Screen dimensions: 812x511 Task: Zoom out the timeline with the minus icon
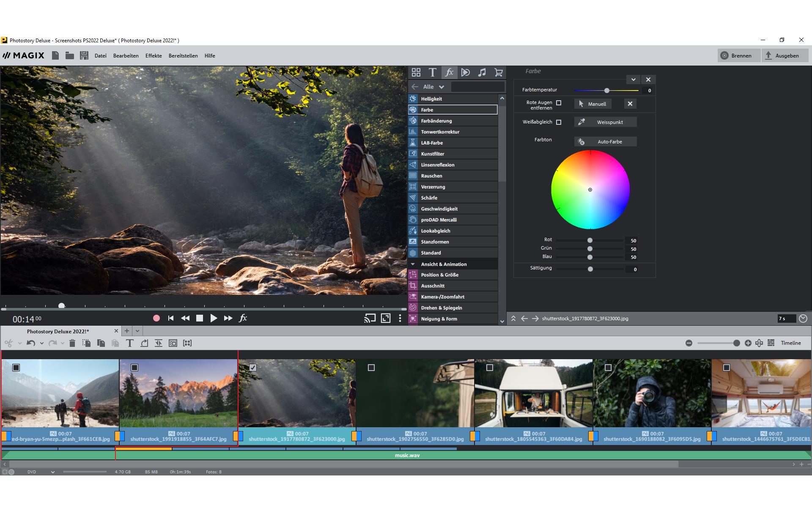click(x=689, y=343)
